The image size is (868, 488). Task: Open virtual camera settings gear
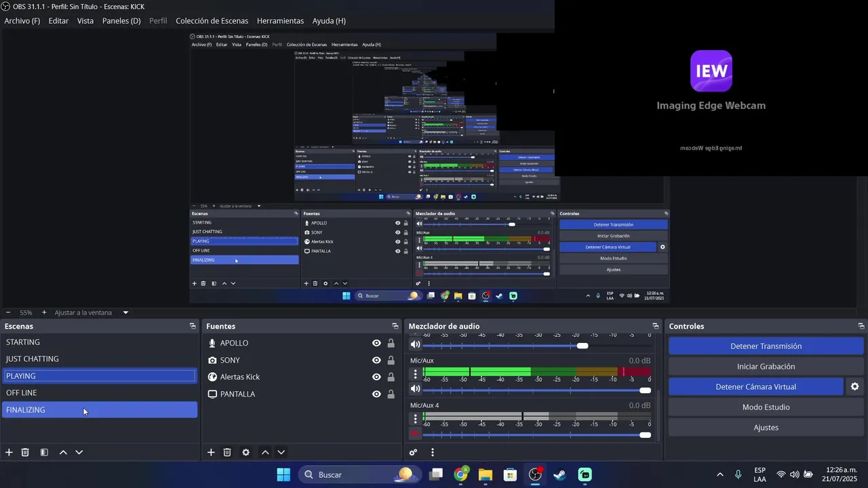point(854,386)
